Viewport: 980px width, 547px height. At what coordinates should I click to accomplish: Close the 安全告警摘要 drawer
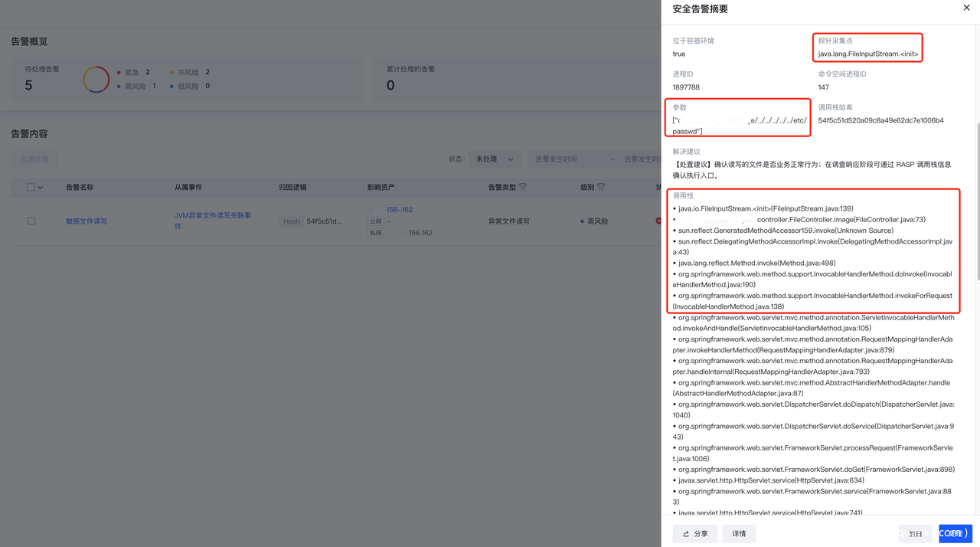966,8
